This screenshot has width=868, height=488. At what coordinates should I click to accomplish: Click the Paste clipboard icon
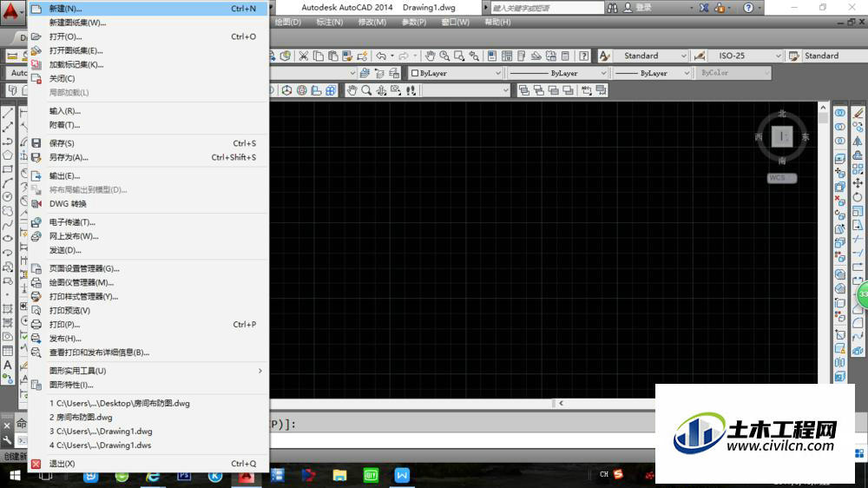(332, 56)
